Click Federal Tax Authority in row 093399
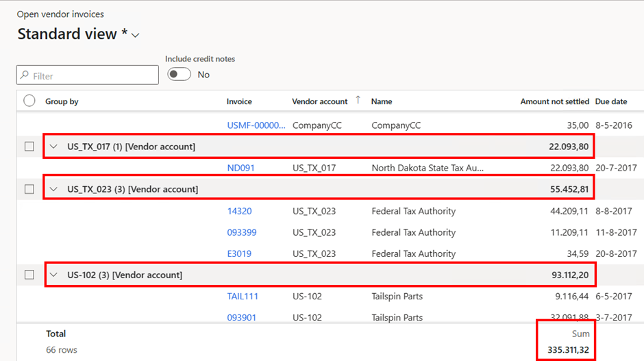The width and height of the screenshot is (644, 361). [x=414, y=232]
